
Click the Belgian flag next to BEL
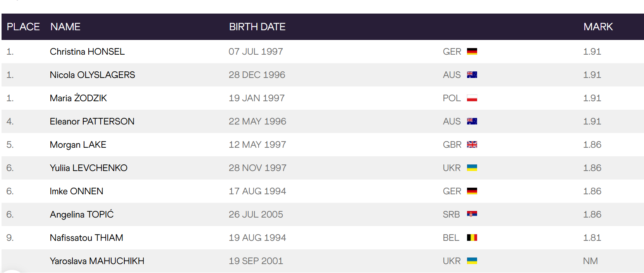pyautogui.click(x=472, y=238)
